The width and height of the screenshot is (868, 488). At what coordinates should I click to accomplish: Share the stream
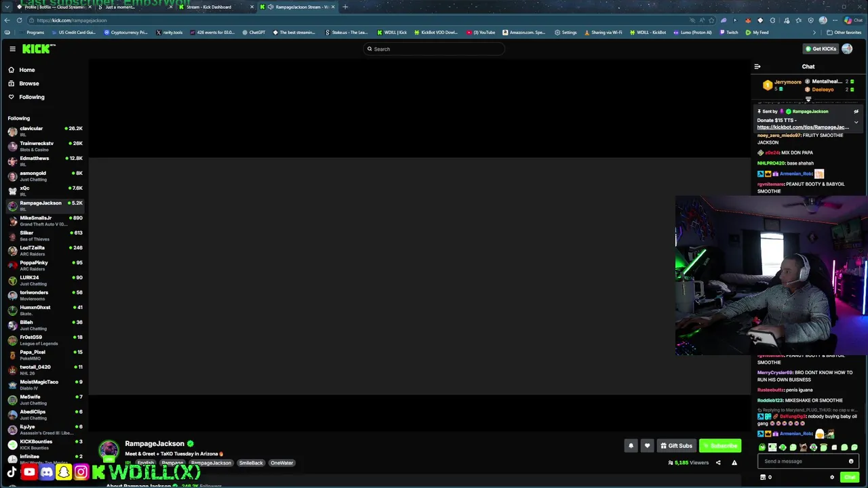(718, 463)
